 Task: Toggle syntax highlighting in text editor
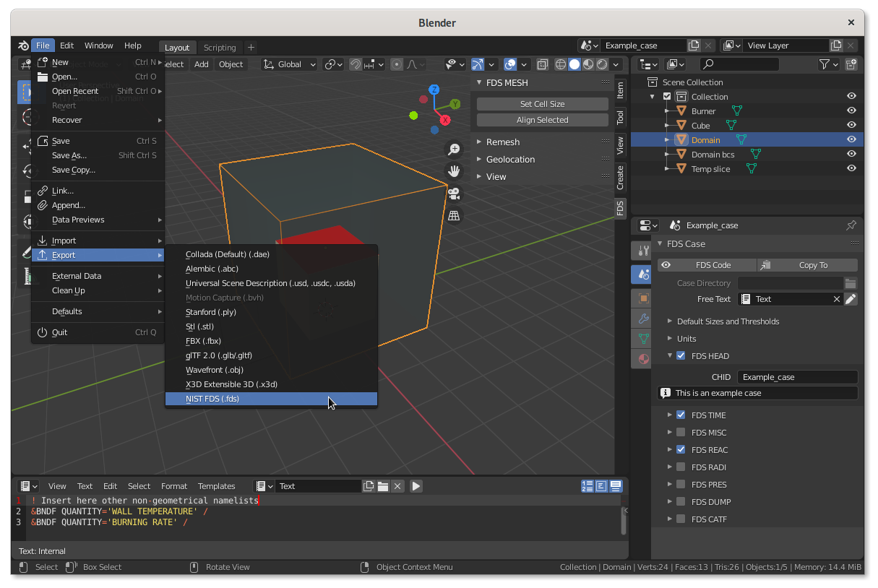(616, 486)
